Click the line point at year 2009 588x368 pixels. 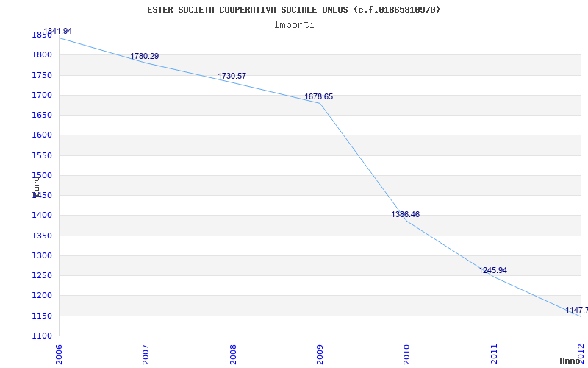coord(320,103)
